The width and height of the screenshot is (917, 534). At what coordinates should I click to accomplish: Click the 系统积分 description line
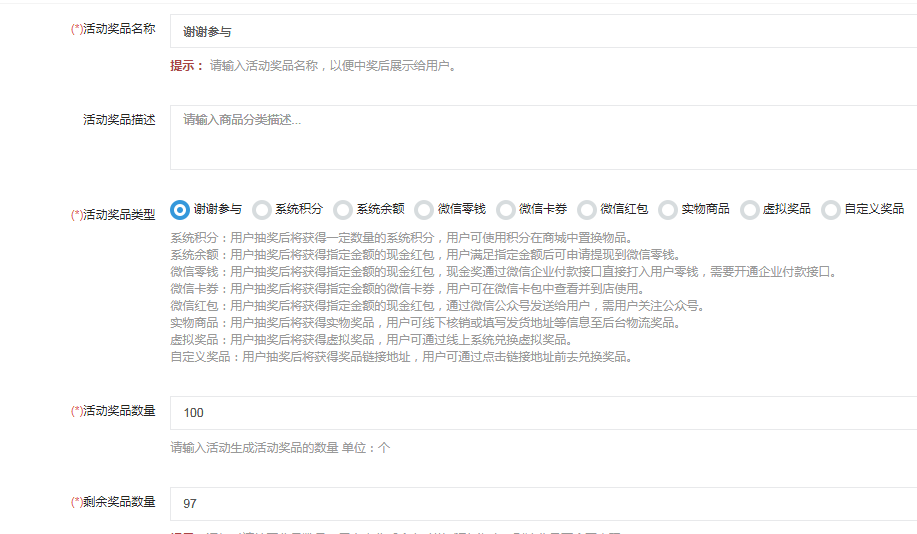401,238
